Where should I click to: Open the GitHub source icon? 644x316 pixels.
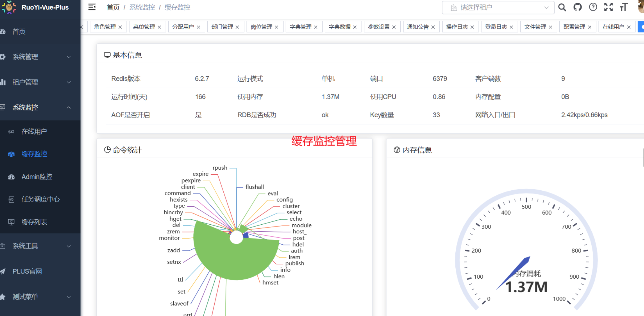(578, 7)
